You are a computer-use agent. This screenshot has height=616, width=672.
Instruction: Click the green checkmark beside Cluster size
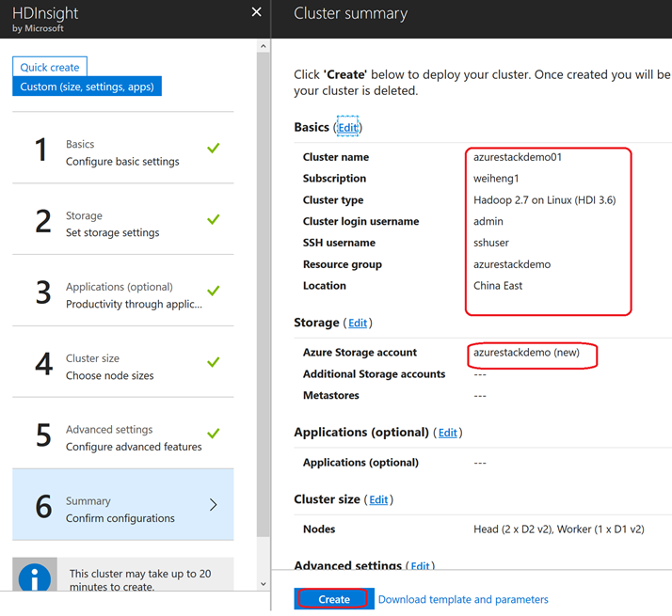[213, 362]
